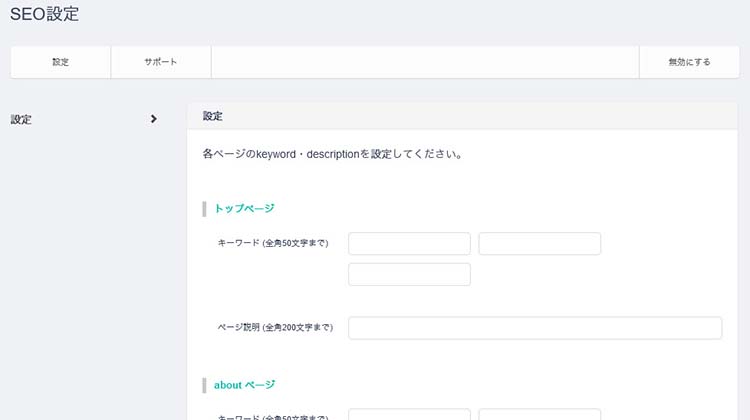Viewport: 750px width, 420px height.
Task: Click the 無効にする button
Action: (x=689, y=62)
